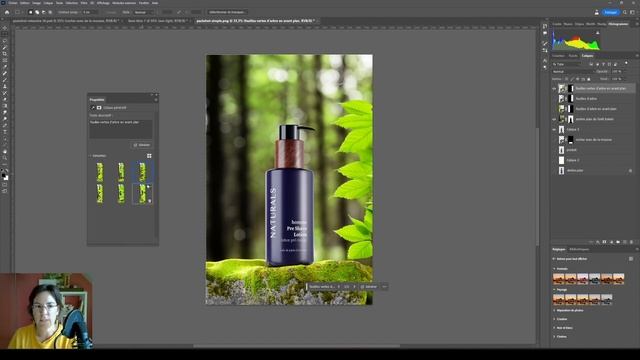Screen dimensions: 640x360
Task: Show the Calque 2 layer
Action: pos(554,160)
